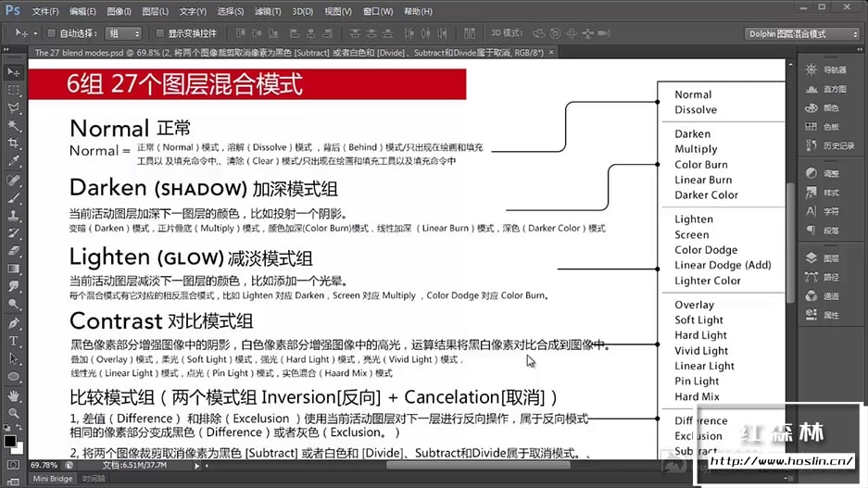Expand the toolbox double-arrow toggle
Image resolution: width=868 pixels, height=488 pixels.
pyautogui.click(x=6, y=49)
